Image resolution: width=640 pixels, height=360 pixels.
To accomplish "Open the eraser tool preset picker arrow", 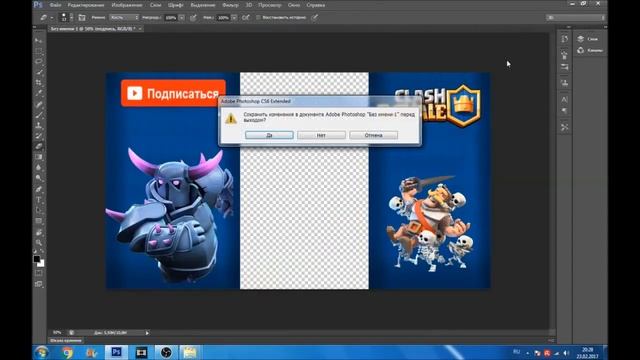I will pos(52,18).
